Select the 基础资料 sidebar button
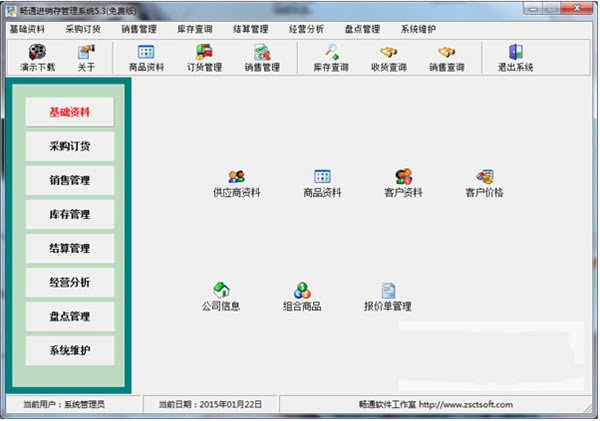The width and height of the screenshot is (600, 421). tap(70, 112)
